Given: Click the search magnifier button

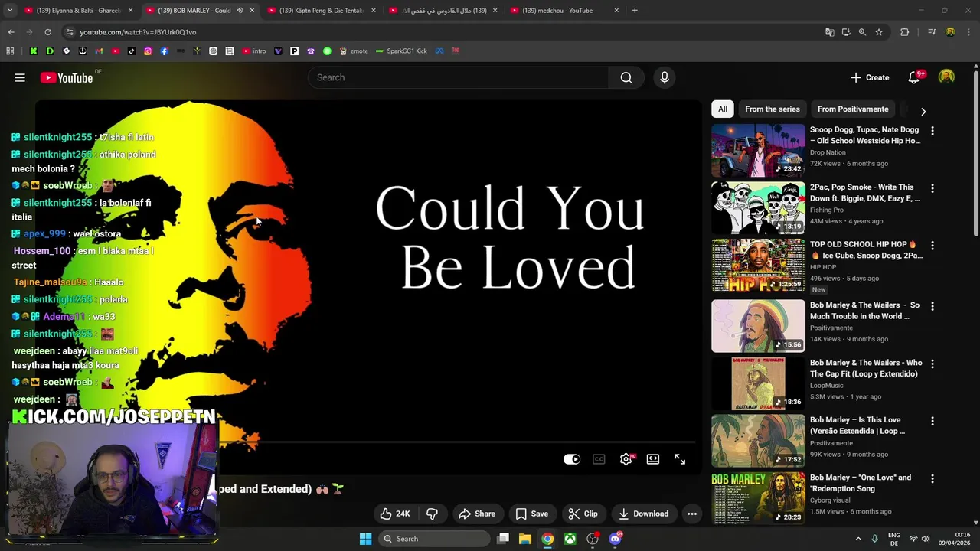Looking at the screenshot, I should (626, 77).
